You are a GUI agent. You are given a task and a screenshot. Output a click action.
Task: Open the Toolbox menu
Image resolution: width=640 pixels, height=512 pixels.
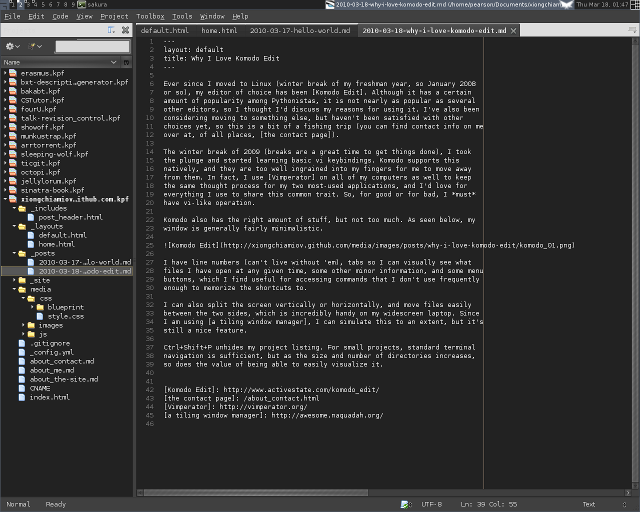tap(150, 16)
